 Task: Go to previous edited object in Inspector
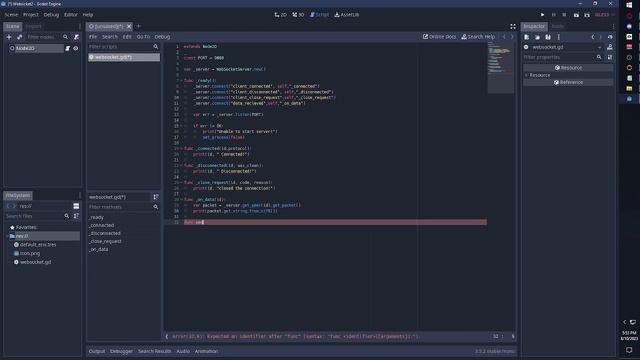click(x=593, y=37)
